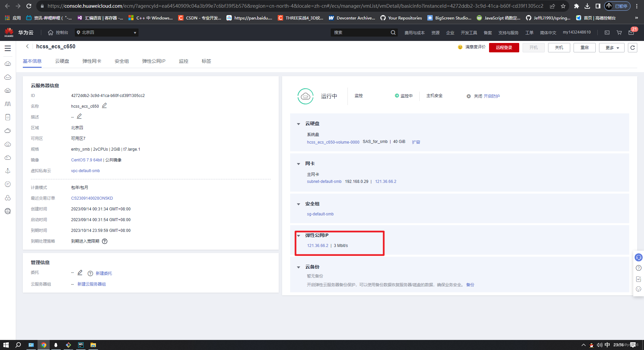The height and width of the screenshot is (350, 644).
Task: Collapse the 网卡 section
Action: point(299,164)
